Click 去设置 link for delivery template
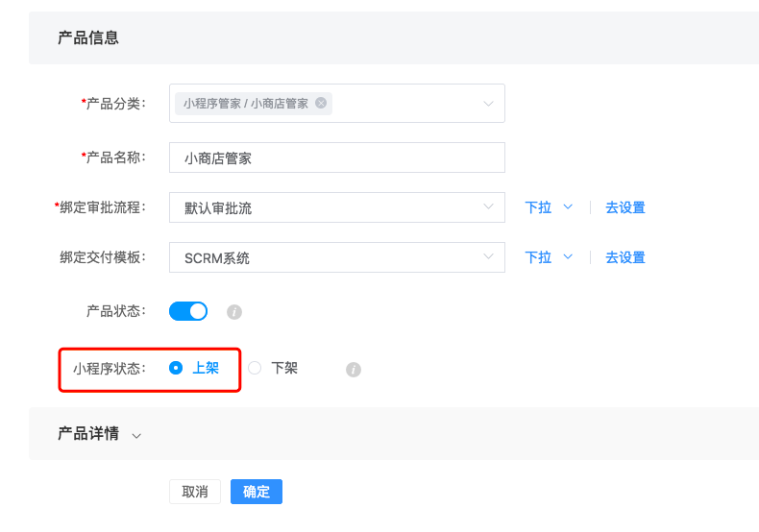The height and width of the screenshot is (532, 759). point(625,257)
